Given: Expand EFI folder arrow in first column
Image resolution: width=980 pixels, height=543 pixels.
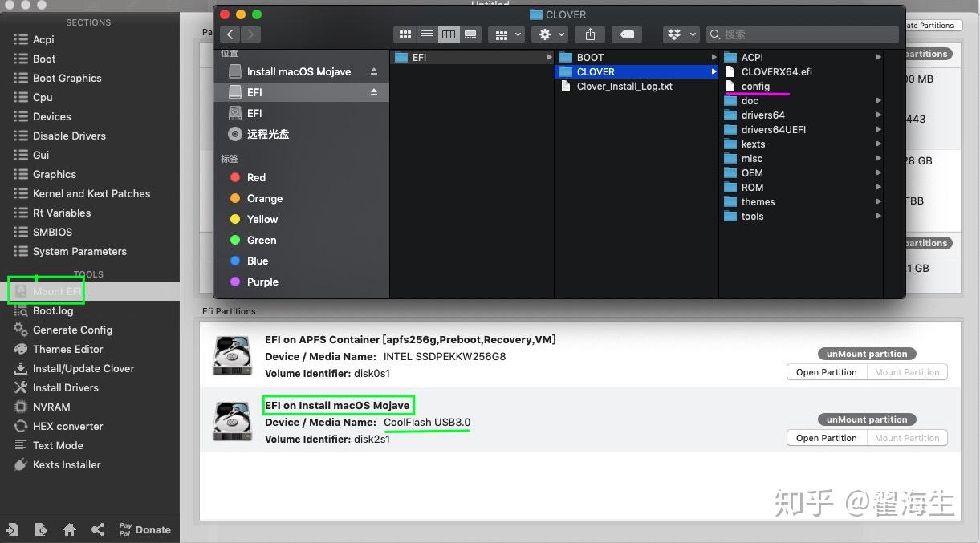Looking at the screenshot, I should click(549, 57).
